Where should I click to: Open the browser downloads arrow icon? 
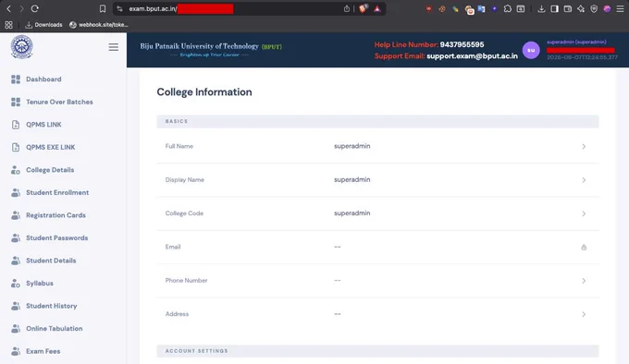pos(541,8)
